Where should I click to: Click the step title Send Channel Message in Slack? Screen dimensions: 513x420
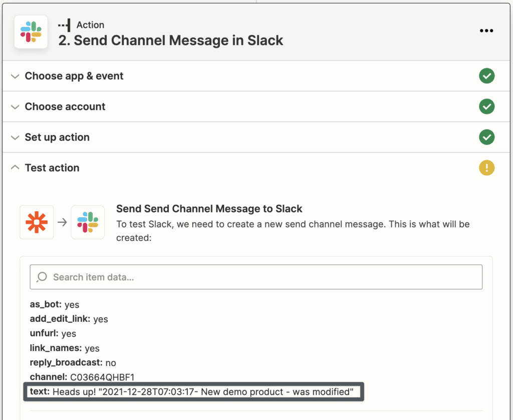pyautogui.click(x=171, y=41)
